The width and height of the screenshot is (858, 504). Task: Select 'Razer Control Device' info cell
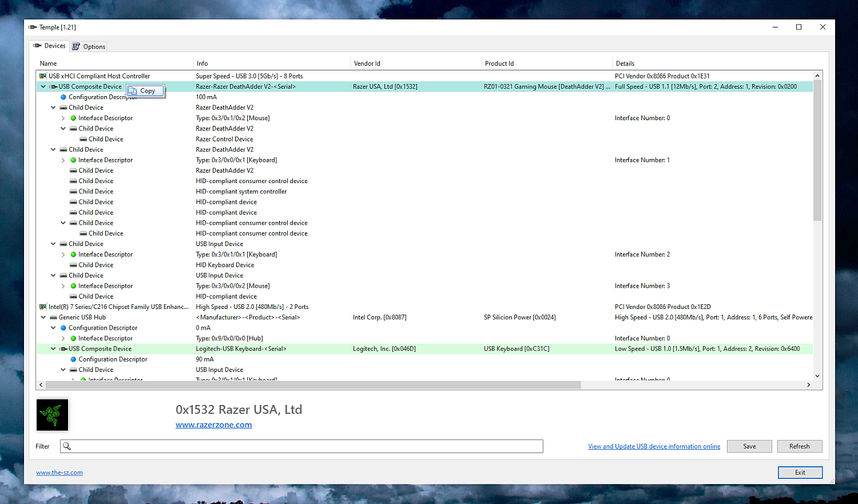pos(224,139)
